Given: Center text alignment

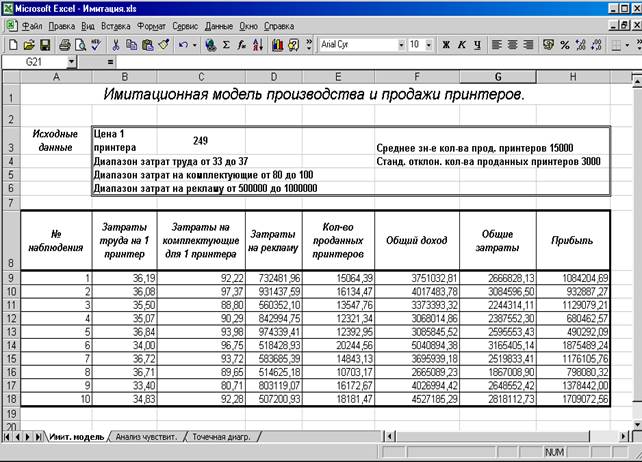Looking at the screenshot, I should (x=513, y=45).
